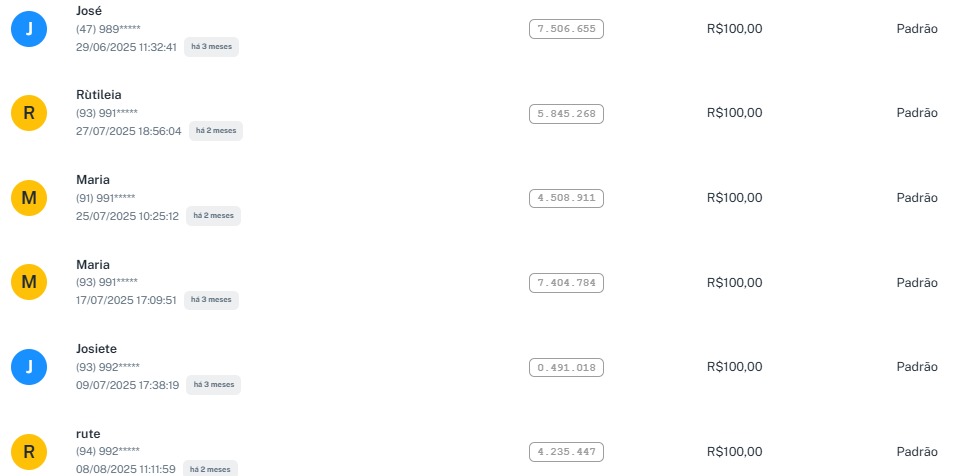The image size is (980, 476).
Task: Click José's blue J avatar icon
Action: tap(29, 29)
